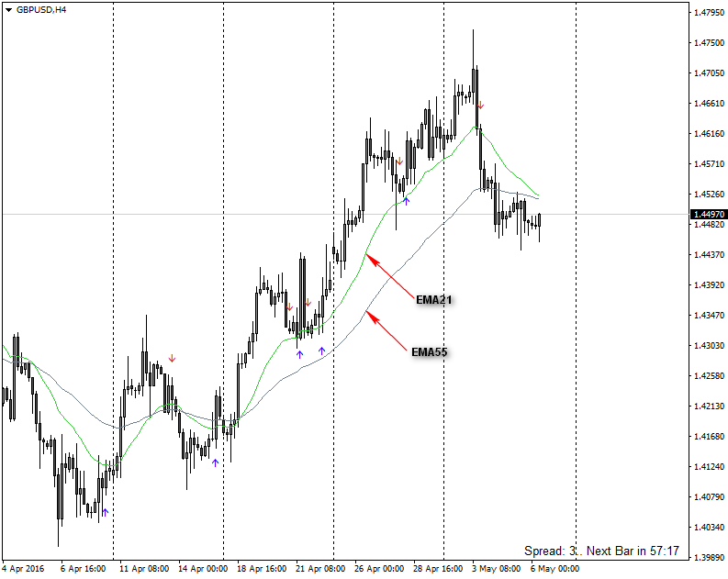Click the 1.46610 price scale label
Viewport: 728px width, 579px height.
709,104
